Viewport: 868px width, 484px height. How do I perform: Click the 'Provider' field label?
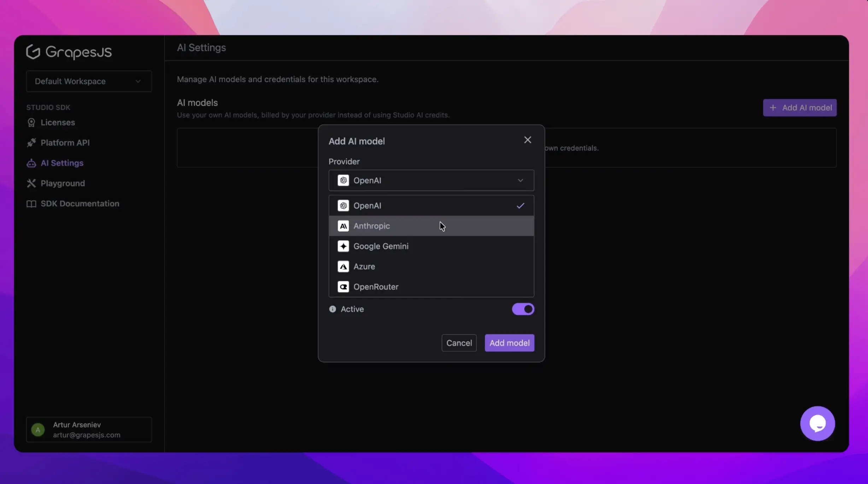pos(344,161)
